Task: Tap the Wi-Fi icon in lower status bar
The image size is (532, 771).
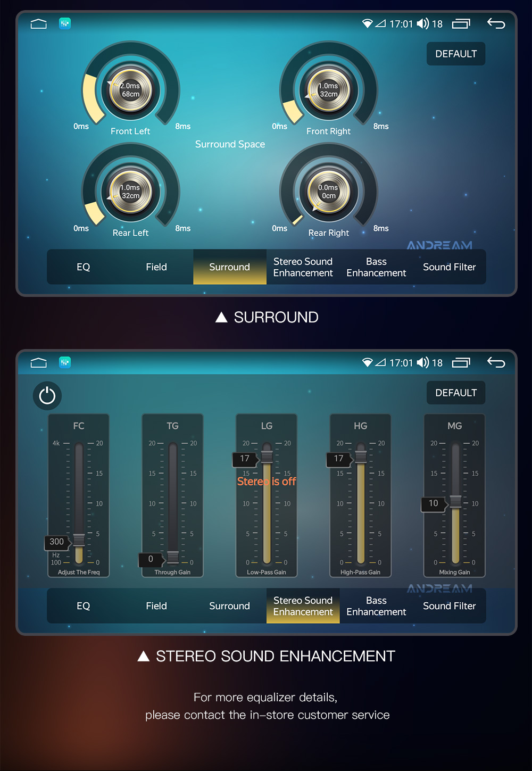Action: click(x=367, y=363)
